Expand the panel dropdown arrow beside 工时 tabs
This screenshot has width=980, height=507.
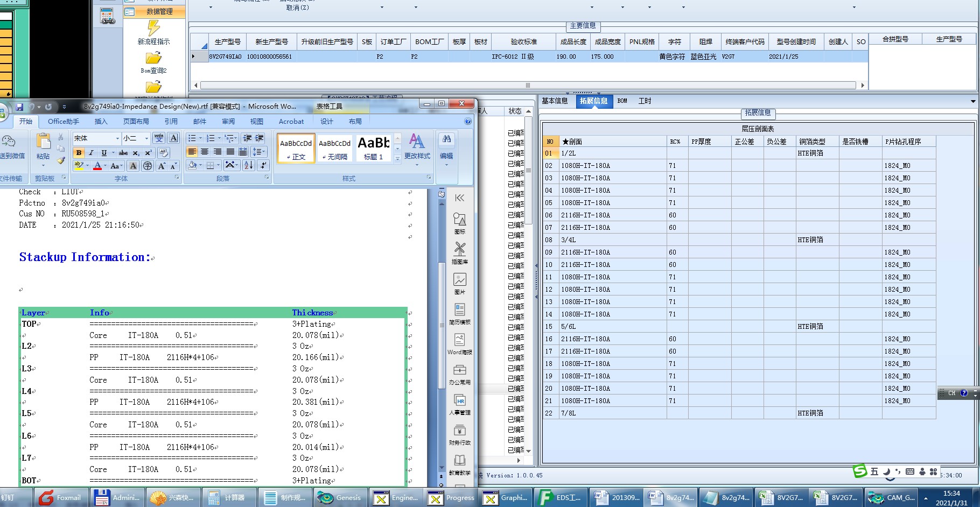pos(973,101)
